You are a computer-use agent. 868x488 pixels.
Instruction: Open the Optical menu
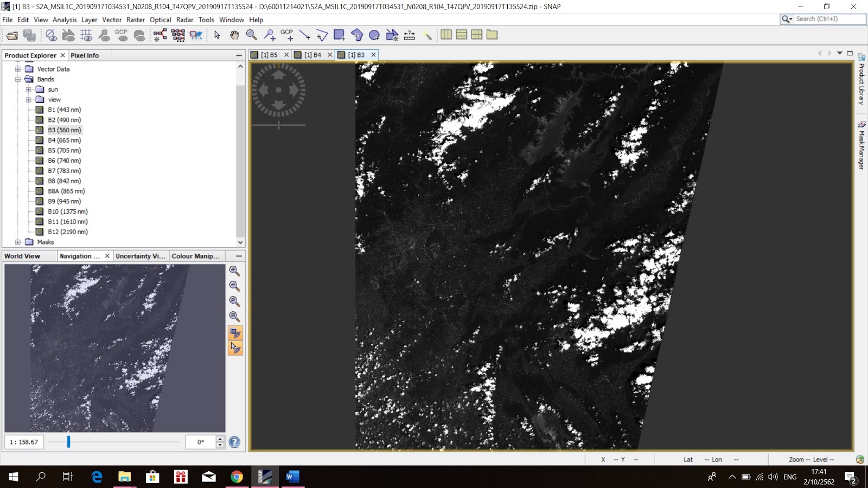click(160, 20)
